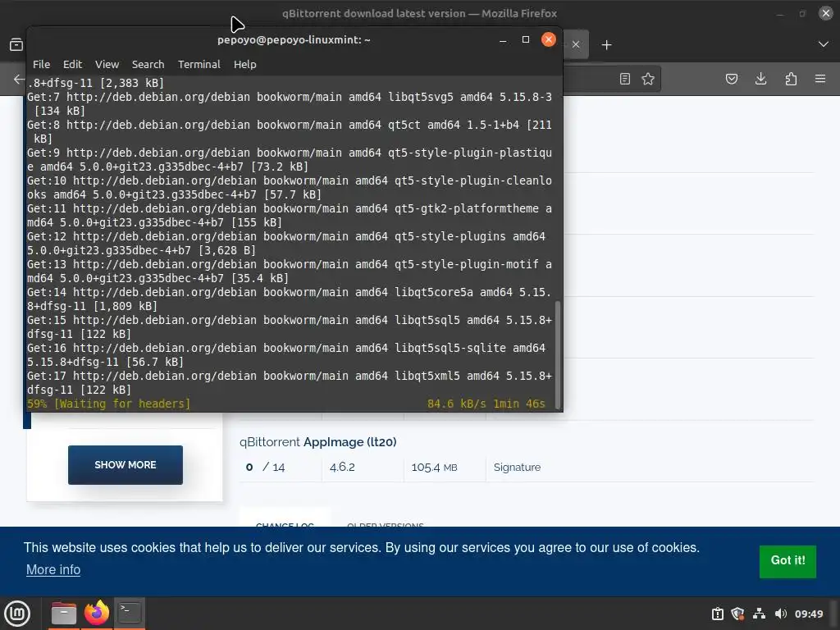The width and height of the screenshot is (840, 630).
Task: Bookmark this page with star icon
Action: pos(648,80)
